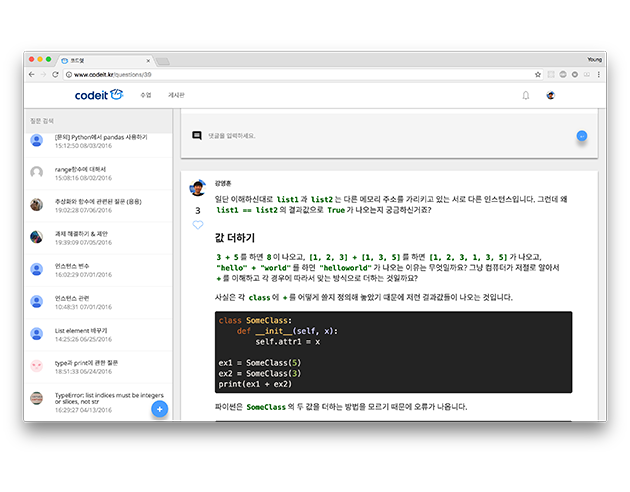Select the 'type과 print에 관한 질문' entry

[90, 362]
